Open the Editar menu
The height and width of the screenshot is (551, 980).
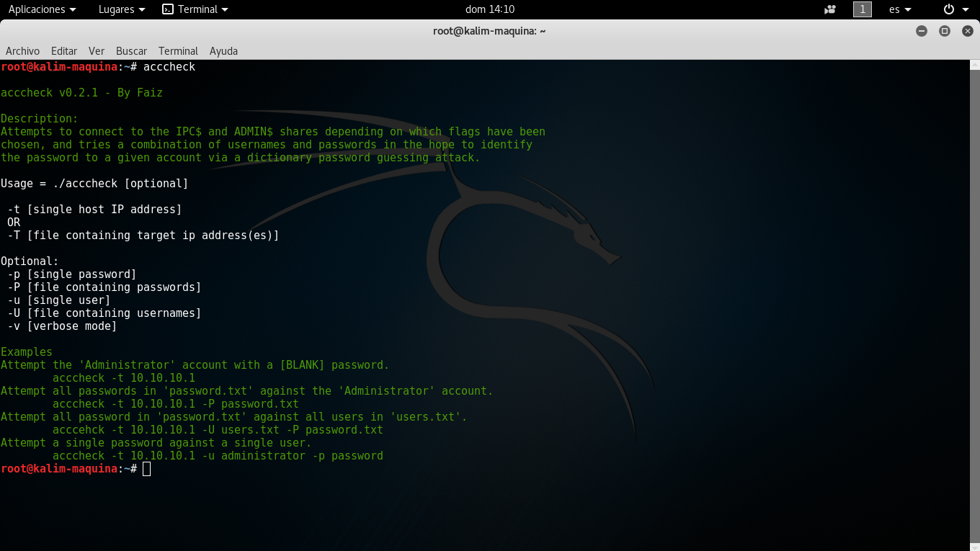[x=64, y=51]
